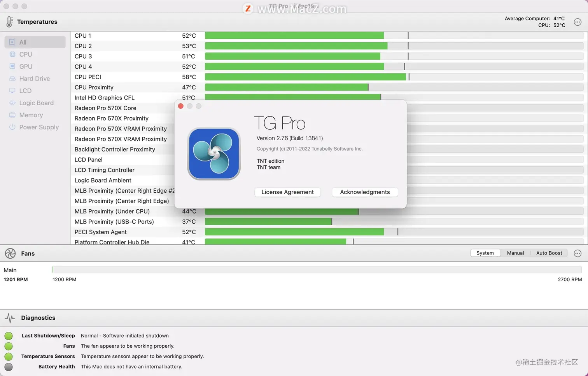Select the Logic Board category label

pyautogui.click(x=37, y=103)
